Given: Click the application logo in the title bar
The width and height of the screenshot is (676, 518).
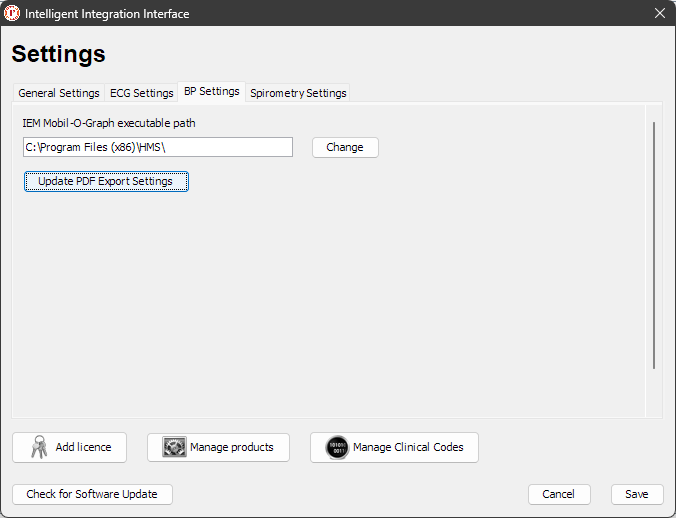Looking at the screenshot, I should click(13, 14).
